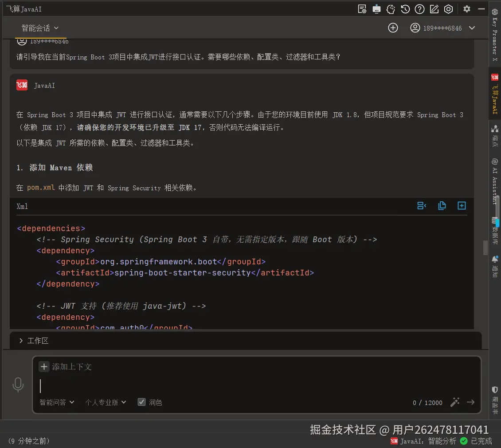
Task: Click the '1. 添加 Maven 依赖' heading
Action: [55, 168]
